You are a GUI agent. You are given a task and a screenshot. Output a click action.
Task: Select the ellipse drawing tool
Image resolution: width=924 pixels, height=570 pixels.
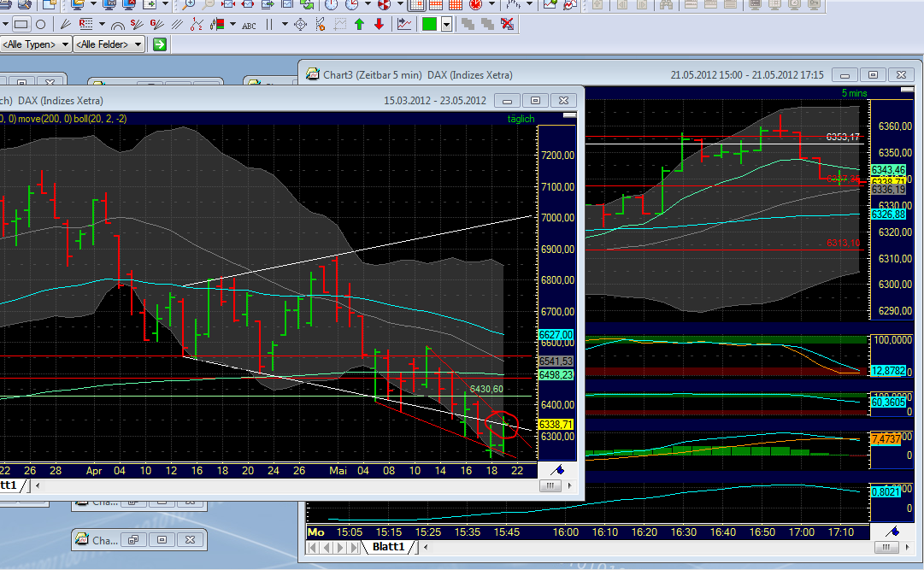coord(42,24)
